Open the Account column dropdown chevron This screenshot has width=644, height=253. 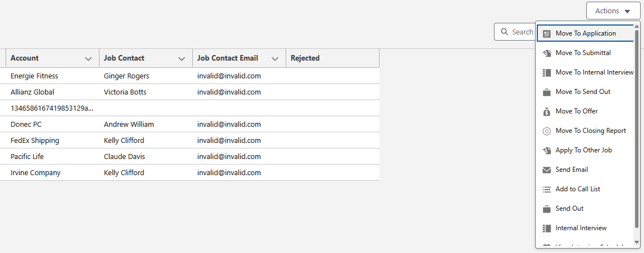pos(88,59)
